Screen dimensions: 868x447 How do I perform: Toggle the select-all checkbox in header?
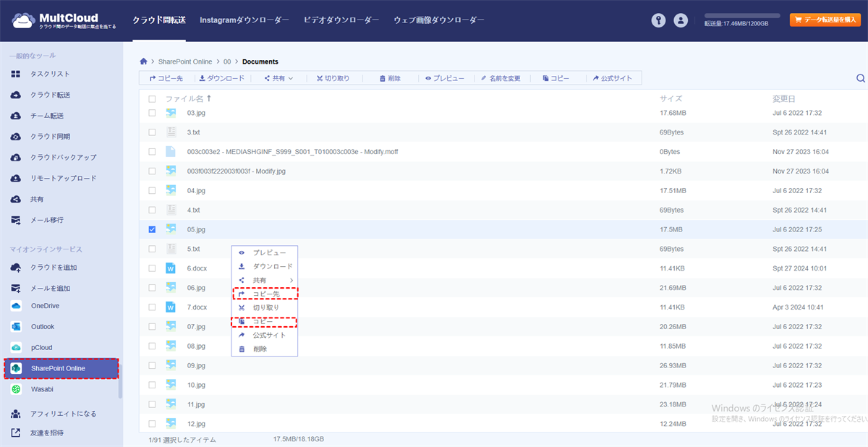coord(152,99)
